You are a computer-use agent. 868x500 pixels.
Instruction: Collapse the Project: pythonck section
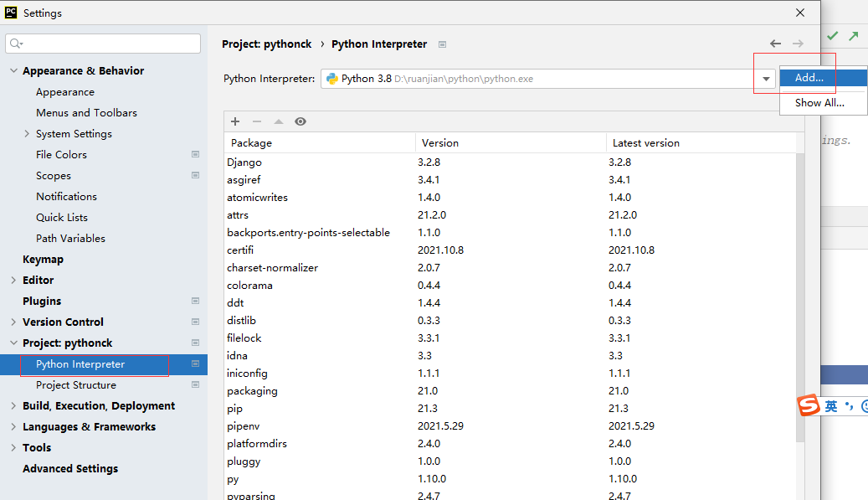point(14,343)
